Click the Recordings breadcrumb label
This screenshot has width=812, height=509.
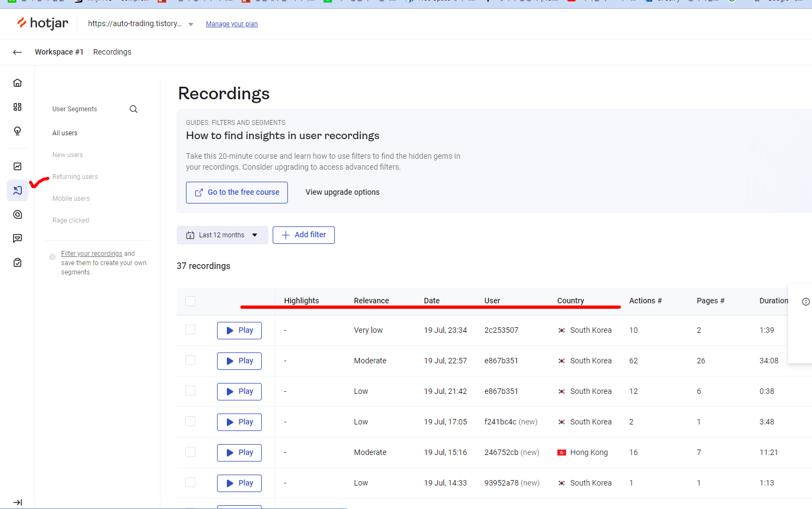click(112, 52)
